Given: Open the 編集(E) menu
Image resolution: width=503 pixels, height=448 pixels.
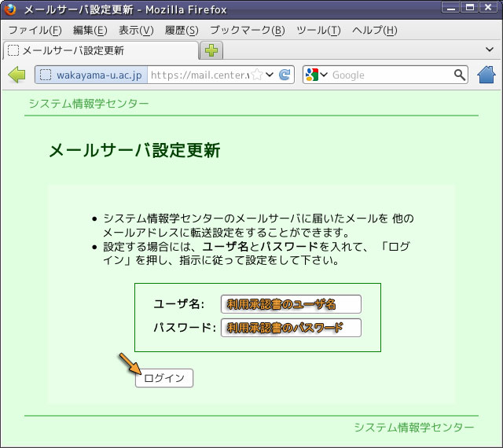Looking at the screenshot, I should tap(90, 30).
